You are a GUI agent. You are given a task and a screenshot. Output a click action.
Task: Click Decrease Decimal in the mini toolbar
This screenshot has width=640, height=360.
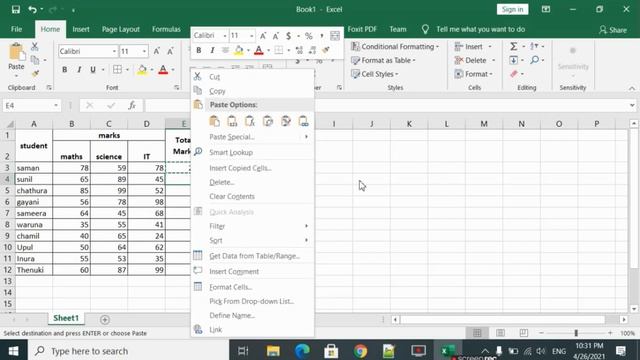click(312, 50)
